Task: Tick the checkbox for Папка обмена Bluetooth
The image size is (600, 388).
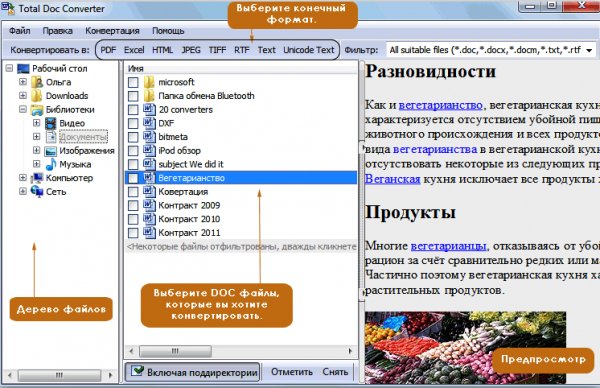Action: (x=133, y=96)
